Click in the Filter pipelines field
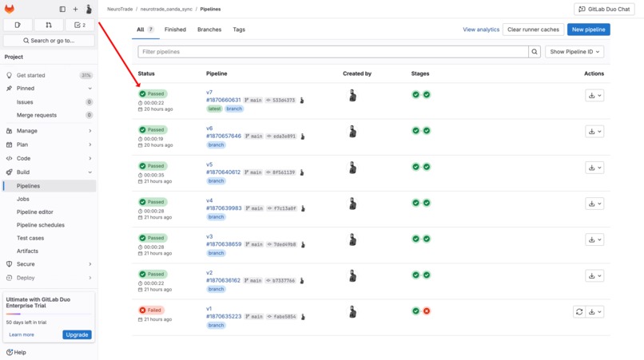The image size is (644, 360). (333, 52)
